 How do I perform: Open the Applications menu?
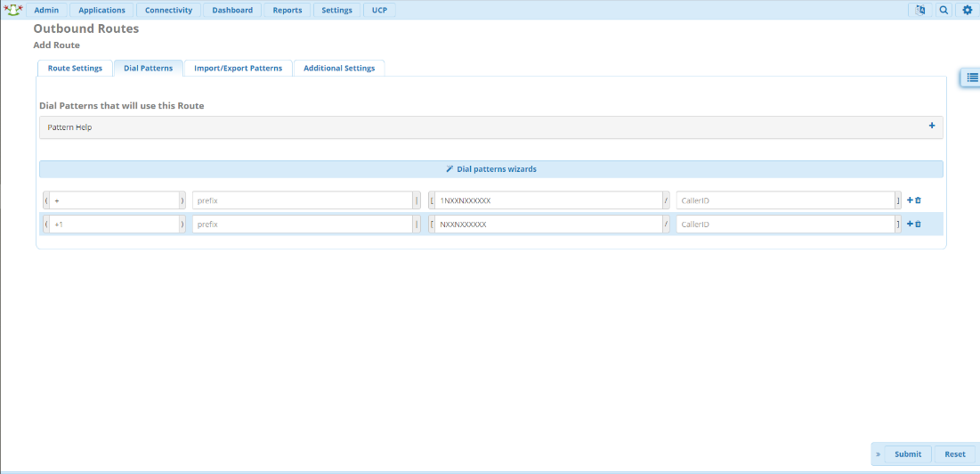point(101,10)
